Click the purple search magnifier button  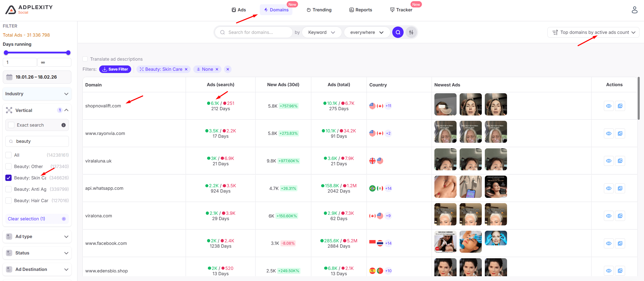coord(398,32)
